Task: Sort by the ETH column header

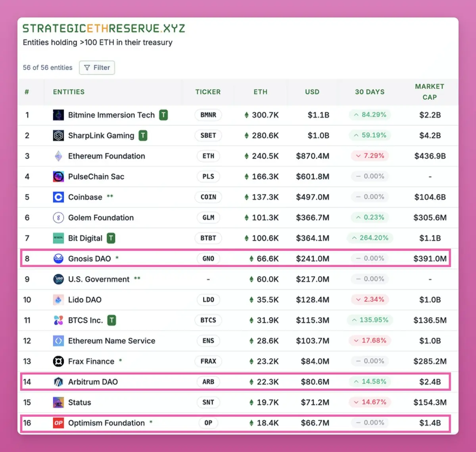Action: 261,92
